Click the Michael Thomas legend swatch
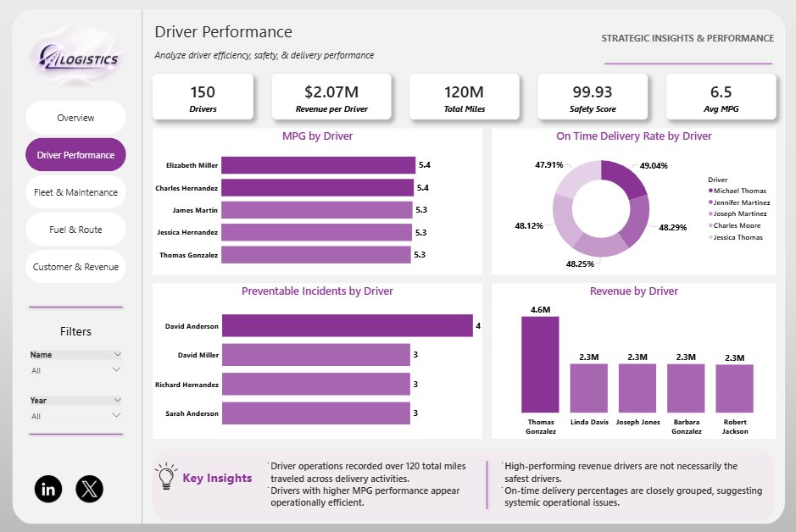Image resolution: width=796 pixels, height=532 pixels. (710, 191)
